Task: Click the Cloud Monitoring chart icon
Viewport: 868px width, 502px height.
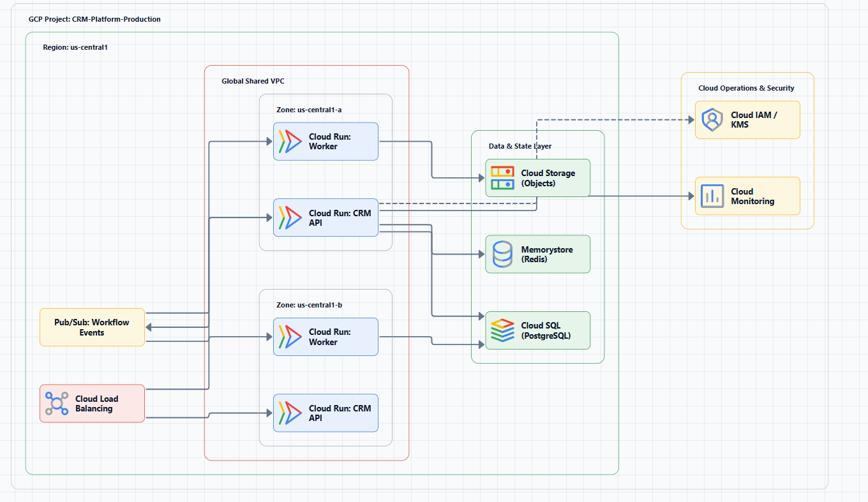Action: (712, 196)
